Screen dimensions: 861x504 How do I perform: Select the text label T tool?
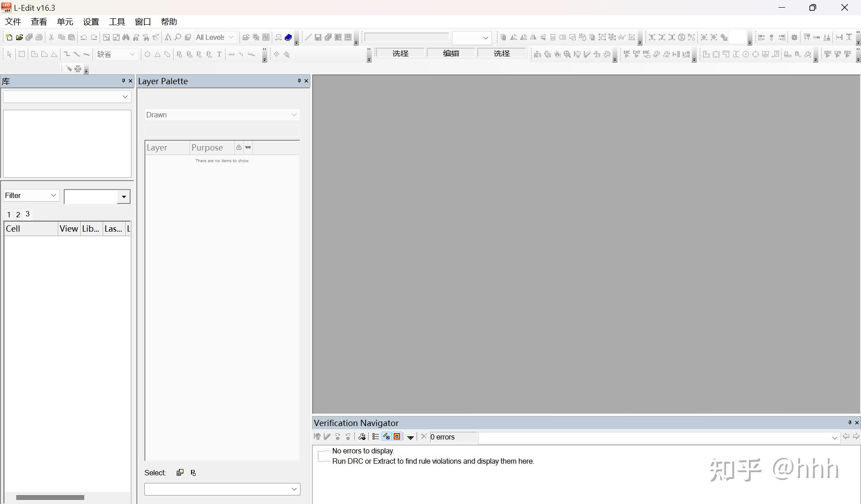click(x=219, y=54)
